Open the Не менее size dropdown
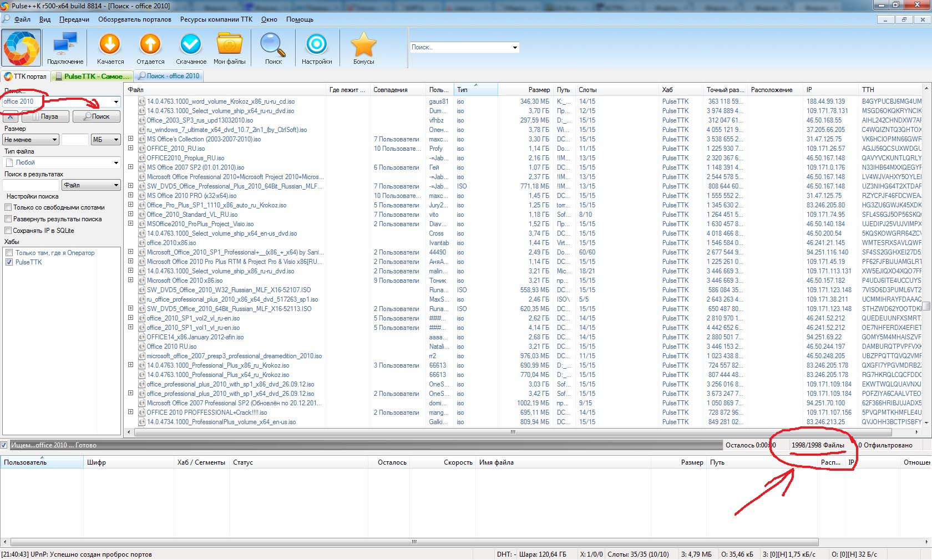932x560 pixels. (31, 140)
